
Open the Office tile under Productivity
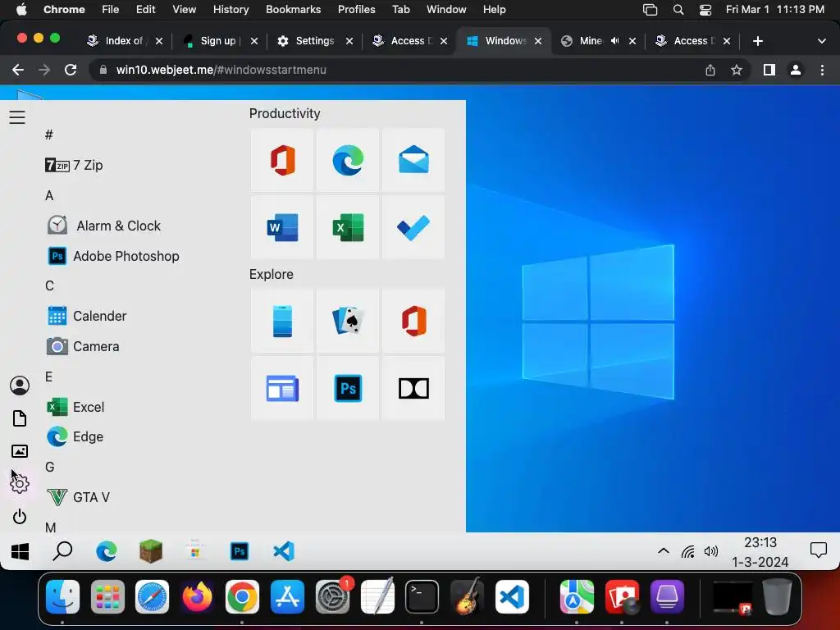(282, 160)
